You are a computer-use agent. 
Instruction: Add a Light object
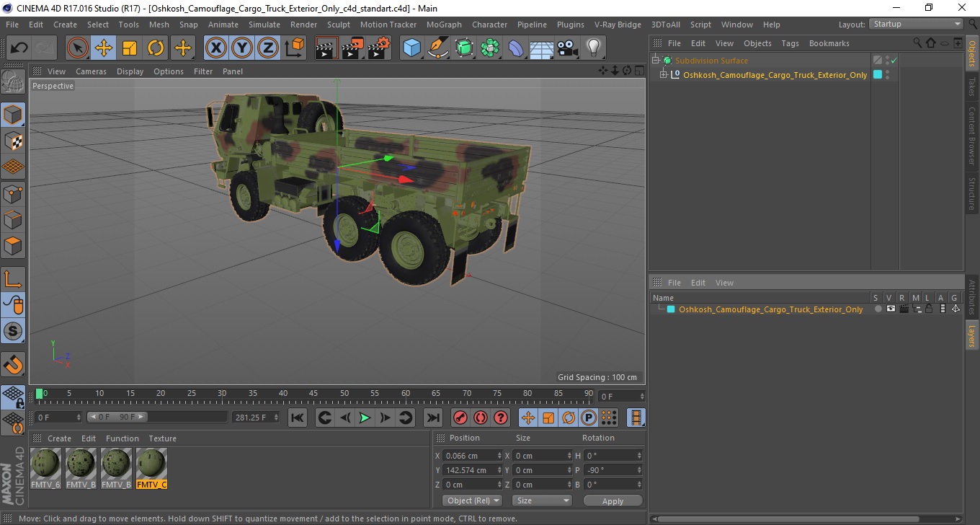point(593,48)
